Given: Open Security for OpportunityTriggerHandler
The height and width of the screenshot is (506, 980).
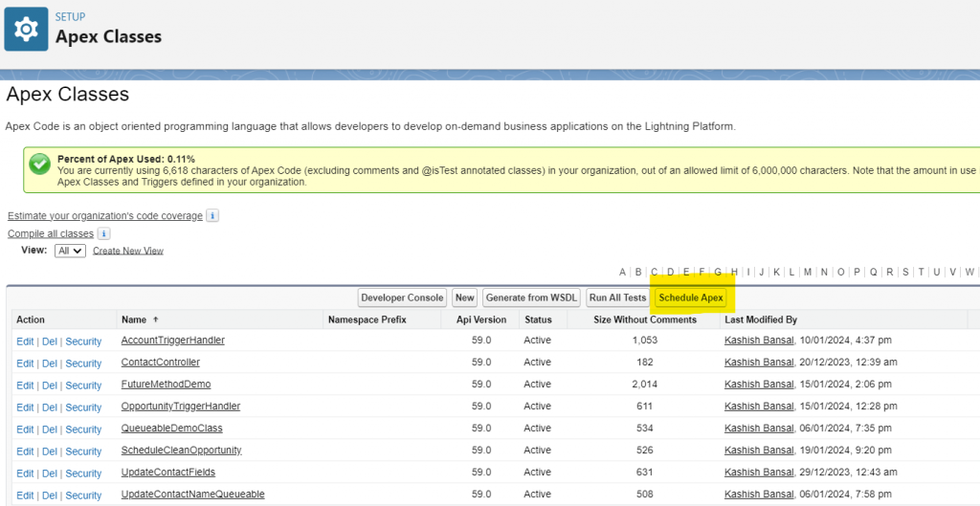Looking at the screenshot, I should (83, 407).
